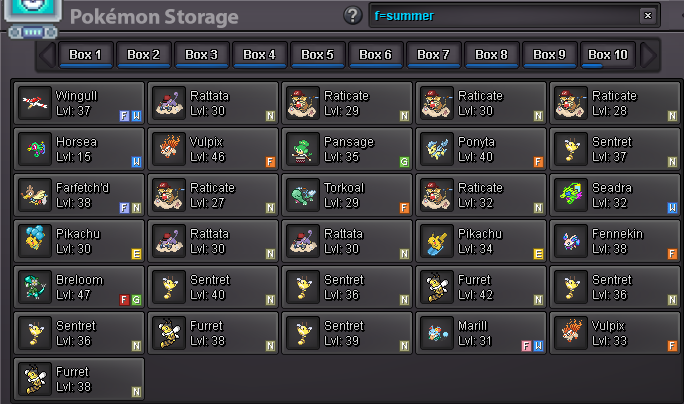
Task: Click the Ponyta Lvl 40 entry
Action: tap(481, 149)
